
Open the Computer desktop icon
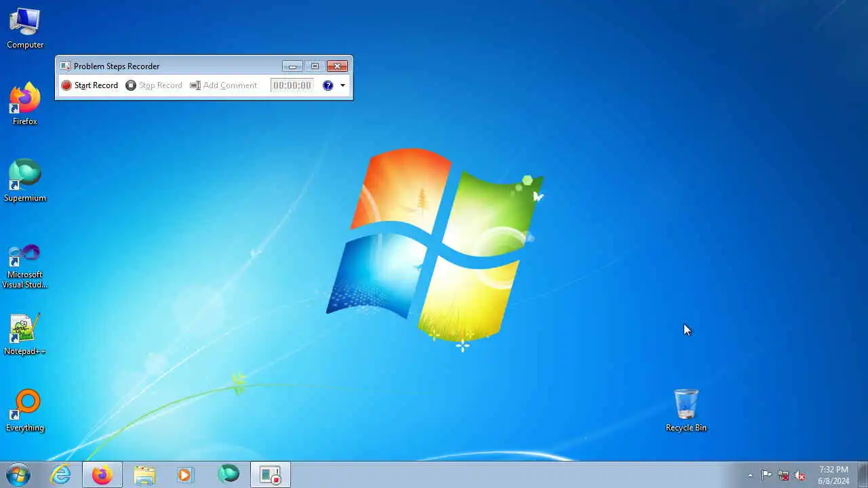click(25, 28)
